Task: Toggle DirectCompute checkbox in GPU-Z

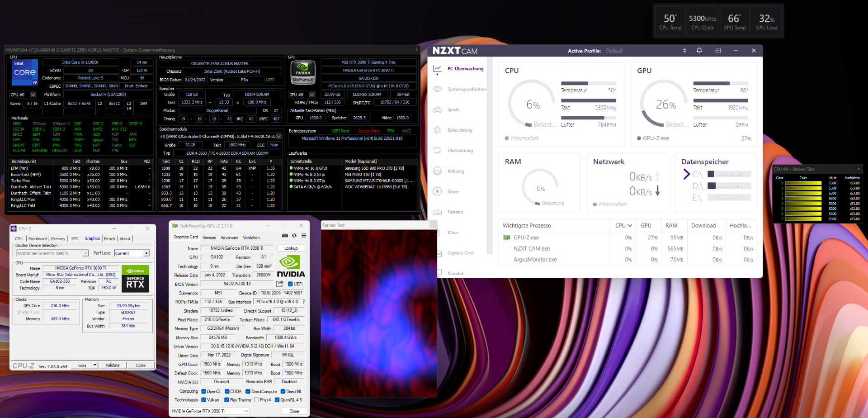Action: pos(248,392)
